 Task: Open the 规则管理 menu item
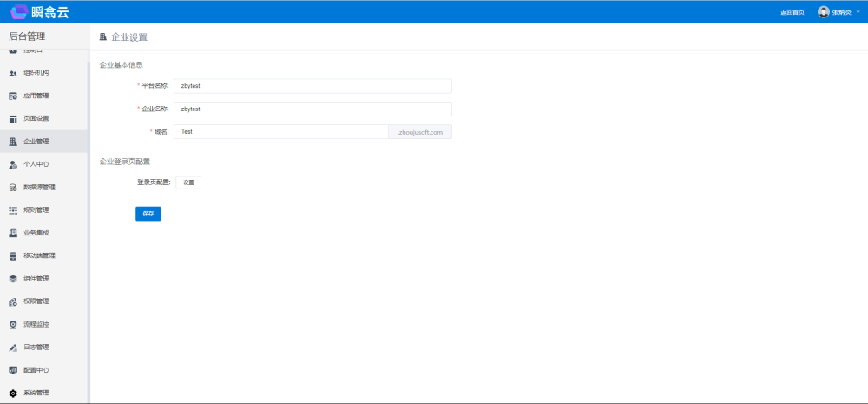tap(36, 210)
